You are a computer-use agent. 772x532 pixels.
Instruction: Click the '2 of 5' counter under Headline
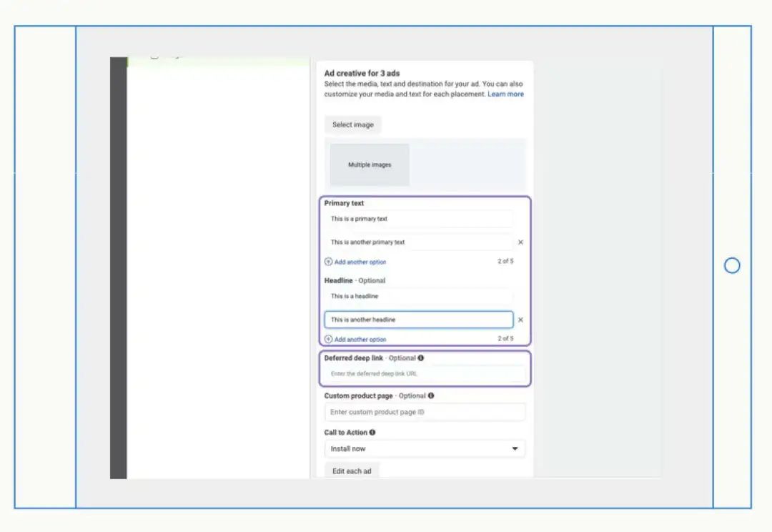click(505, 338)
